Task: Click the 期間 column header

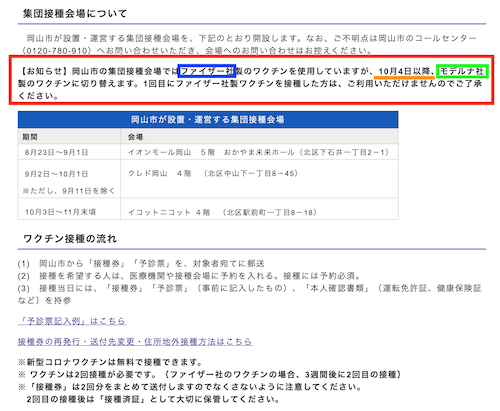Action: [x=69, y=137]
